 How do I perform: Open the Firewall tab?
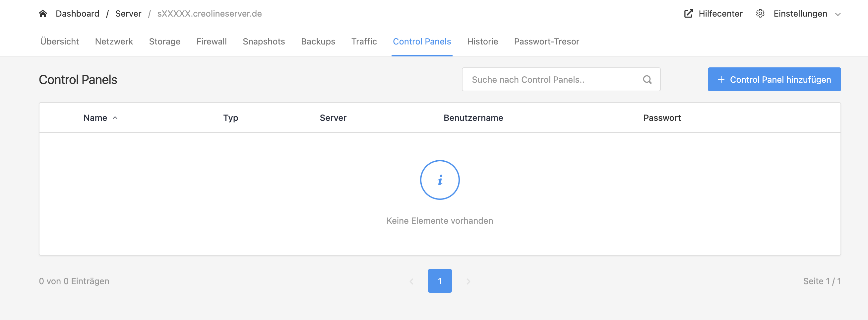pyautogui.click(x=211, y=41)
